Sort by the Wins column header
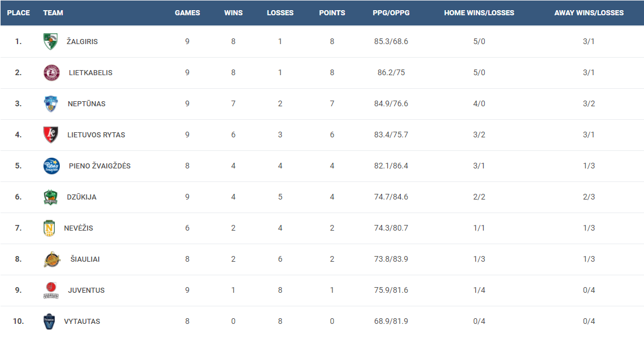This screenshot has width=644, height=338. [x=233, y=12]
